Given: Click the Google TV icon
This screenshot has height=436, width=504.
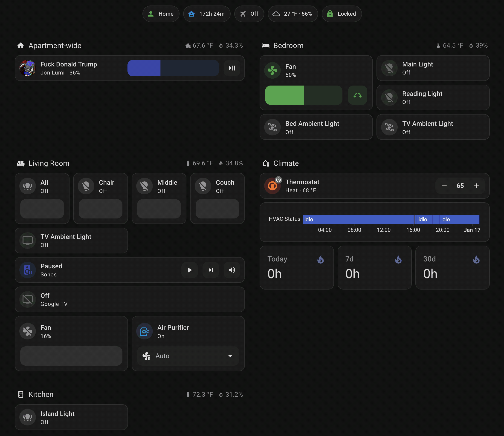Looking at the screenshot, I should point(28,299).
